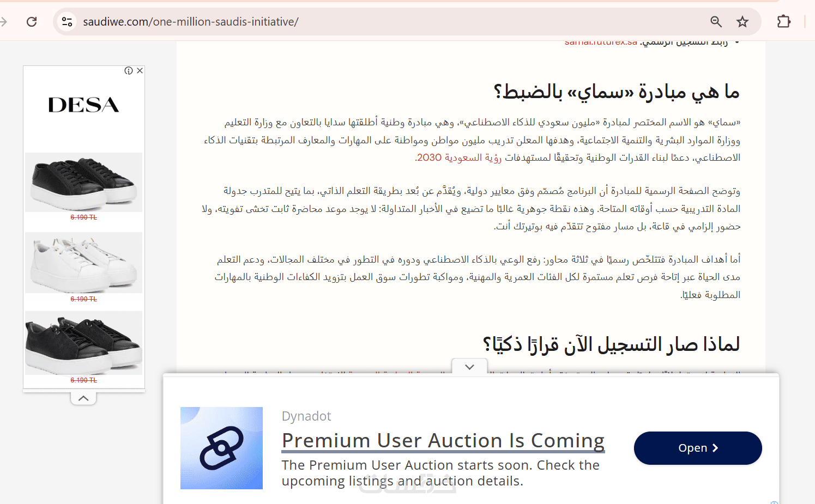Select the white sneakers thumbnail

[83, 263]
